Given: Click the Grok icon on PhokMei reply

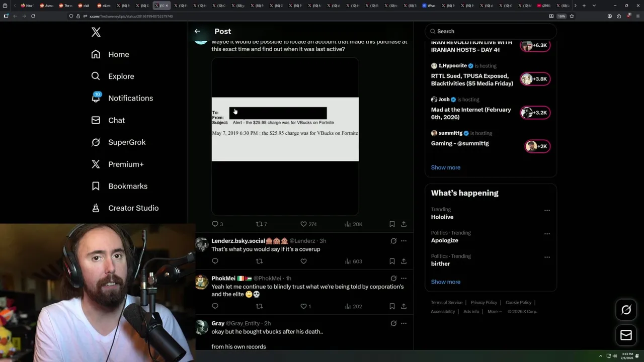Looking at the screenshot, I should pyautogui.click(x=393, y=278).
